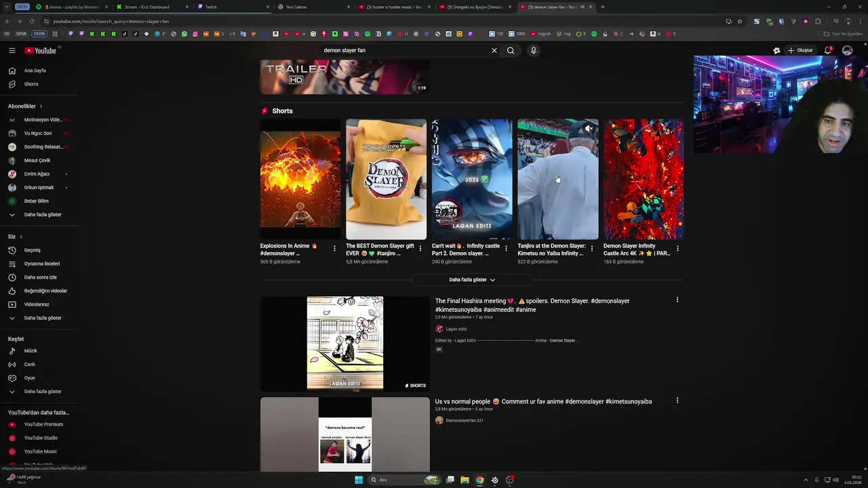Image resolution: width=868 pixels, height=488 pixels.
Task: Expand Daha fazla göster under Shorts shelf
Action: coord(472,280)
